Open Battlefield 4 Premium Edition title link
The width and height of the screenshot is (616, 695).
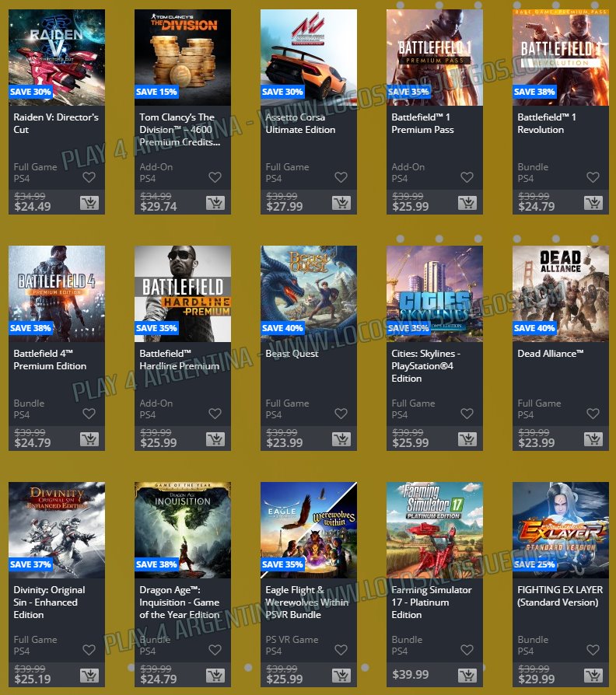[50, 359]
